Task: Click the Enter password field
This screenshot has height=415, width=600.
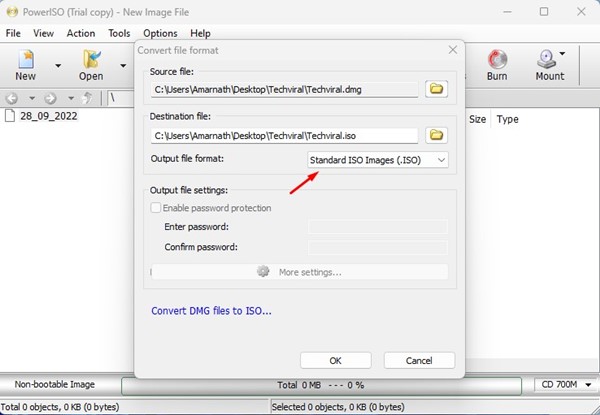Action: tap(378, 227)
